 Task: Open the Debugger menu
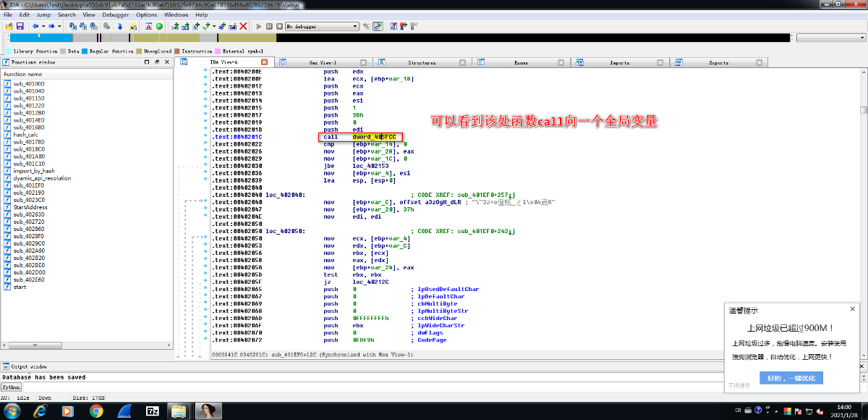pyautogui.click(x=116, y=14)
